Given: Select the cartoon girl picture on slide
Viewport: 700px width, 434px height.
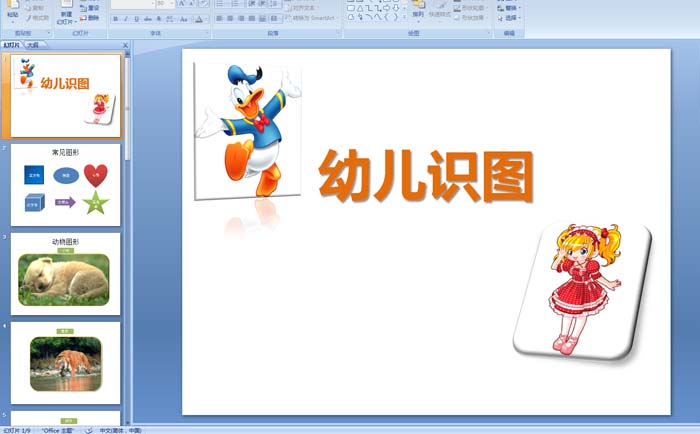Looking at the screenshot, I should [x=582, y=290].
